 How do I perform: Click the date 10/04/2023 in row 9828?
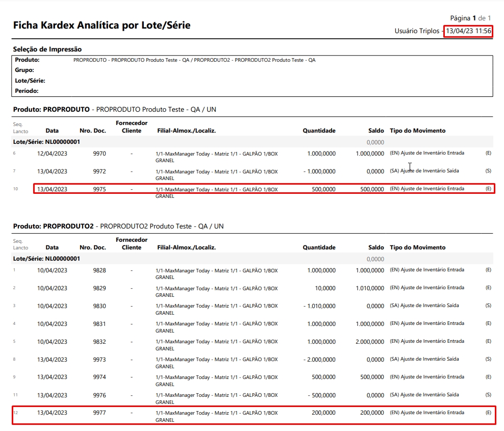52,271
